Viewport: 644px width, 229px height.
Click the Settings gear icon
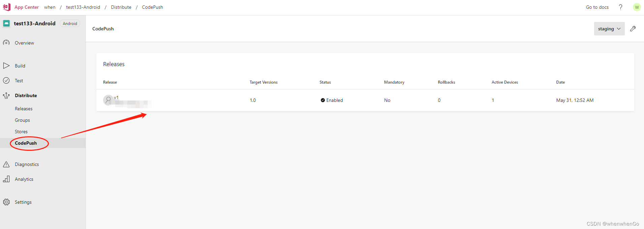[6, 202]
